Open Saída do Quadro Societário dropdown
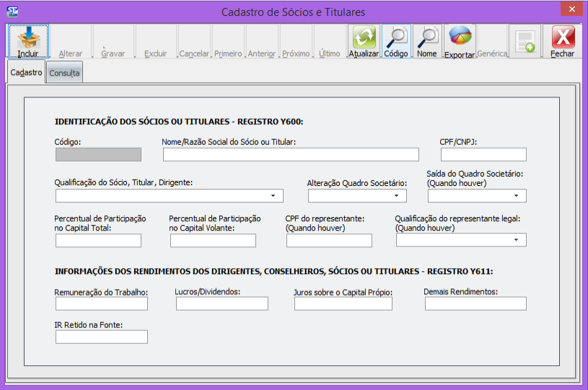 point(516,195)
